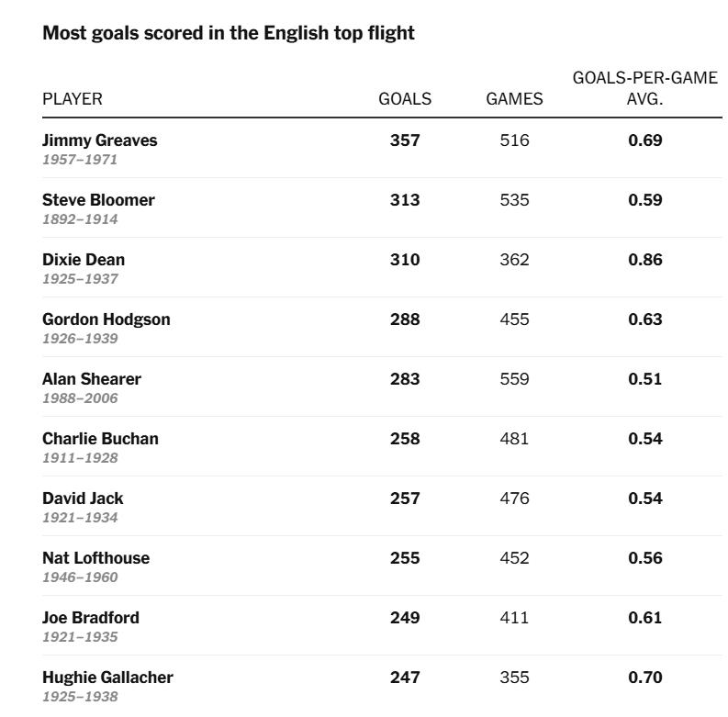Image resolution: width=728 pixels, height=717 pixels.
Task: Click on the Alan Shearer name
Action: tap(92, 379)
